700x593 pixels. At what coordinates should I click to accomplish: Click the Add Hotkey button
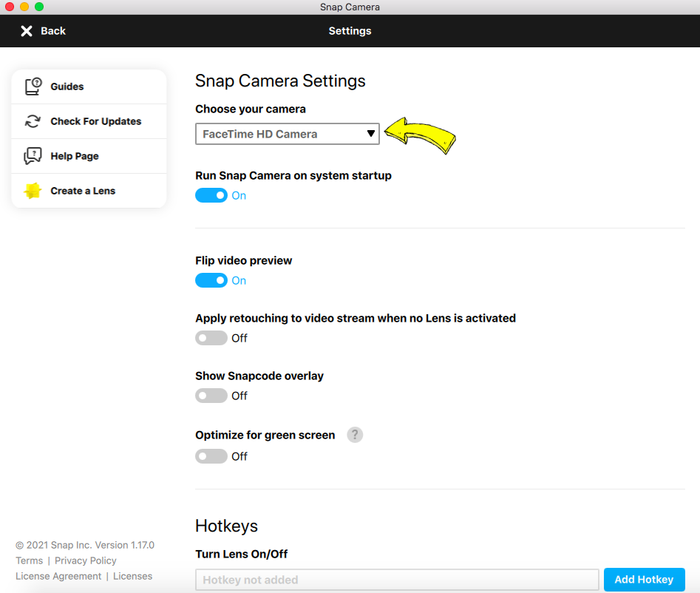coord(645,580)
